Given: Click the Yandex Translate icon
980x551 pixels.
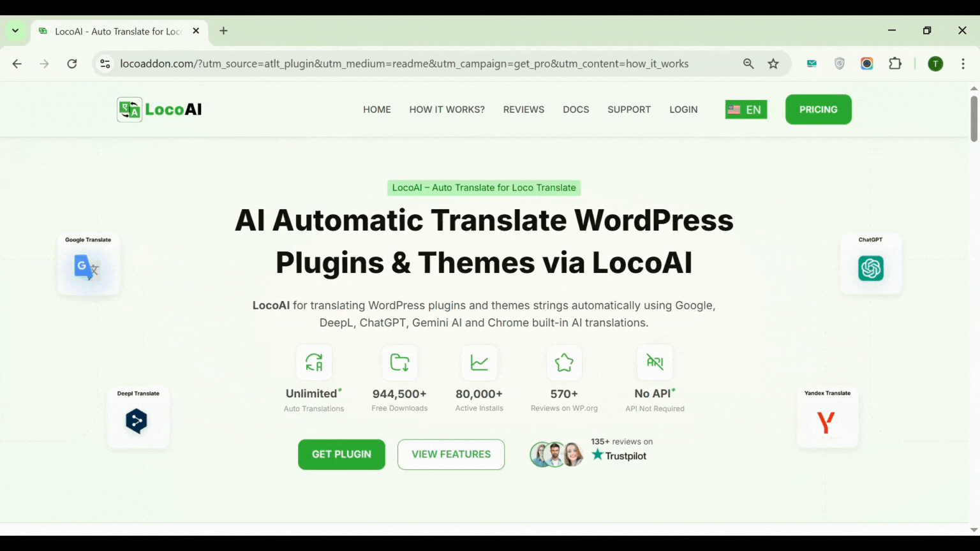Looking at the screenshot, I should [x=827, y=421].
